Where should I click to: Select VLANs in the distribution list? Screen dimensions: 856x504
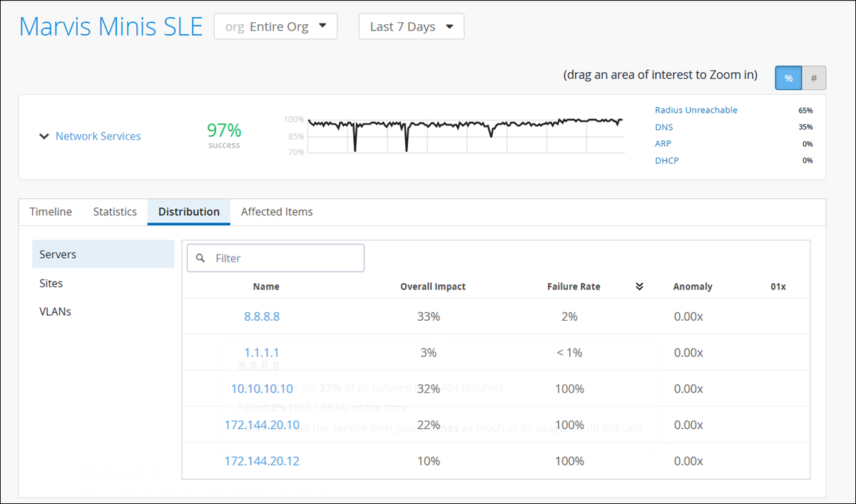click(55, 312)
